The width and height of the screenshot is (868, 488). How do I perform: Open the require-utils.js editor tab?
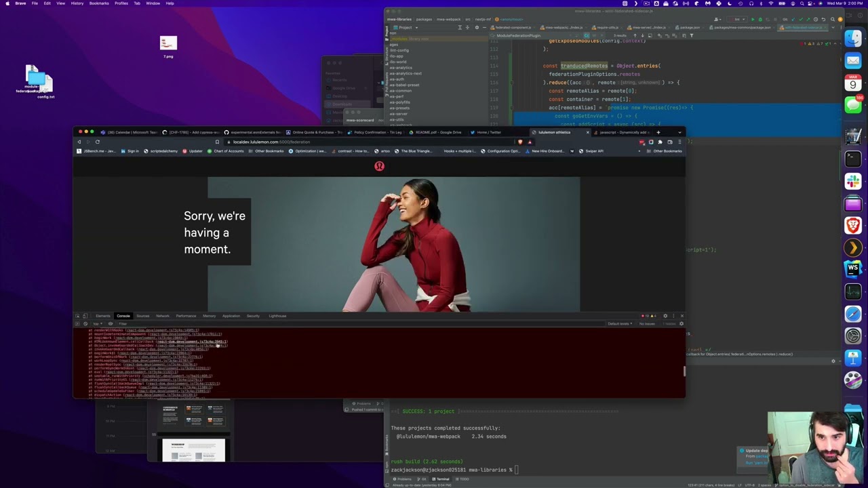606,27
